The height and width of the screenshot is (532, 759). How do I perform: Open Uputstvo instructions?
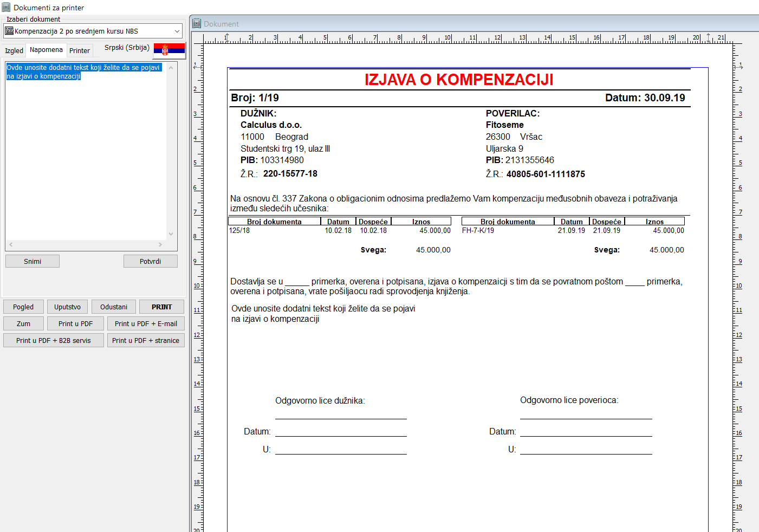(67, 307)
